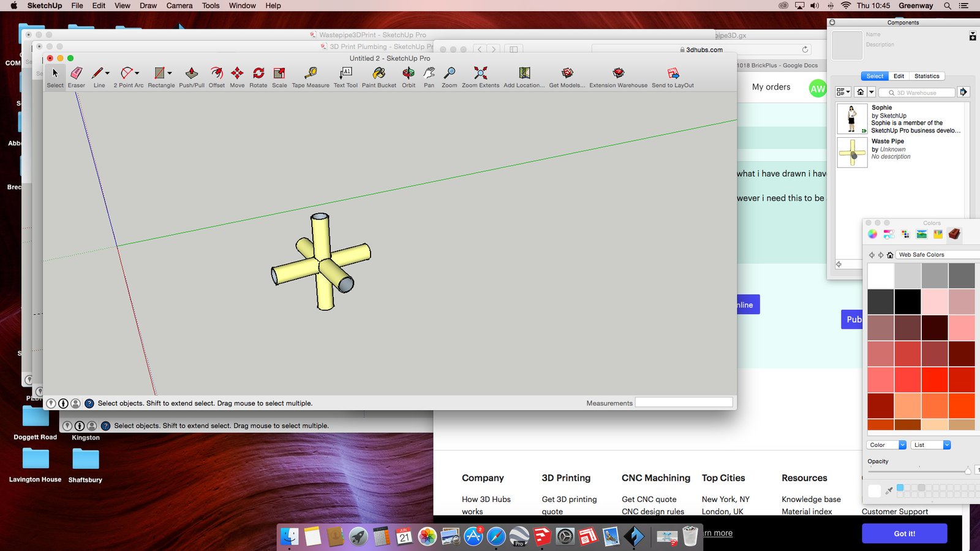Switch to color wheel picker
980x551 pixels.
tap(872, 234)
